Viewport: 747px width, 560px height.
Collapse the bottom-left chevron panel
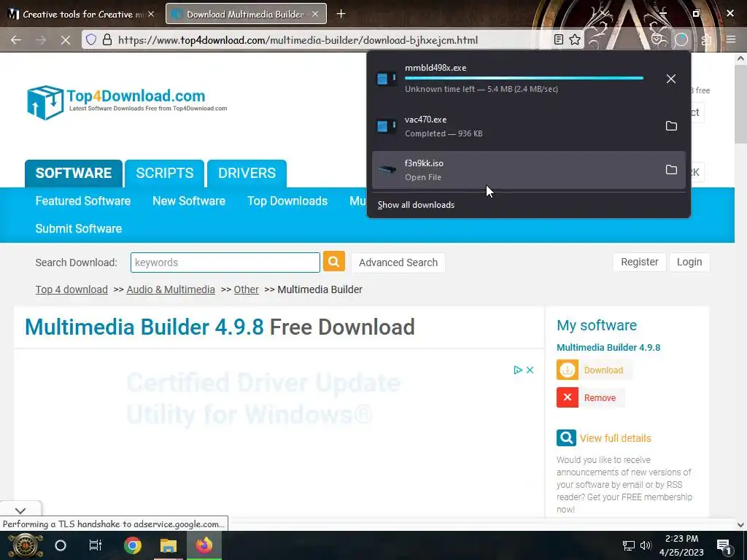(x=20, y=510)
